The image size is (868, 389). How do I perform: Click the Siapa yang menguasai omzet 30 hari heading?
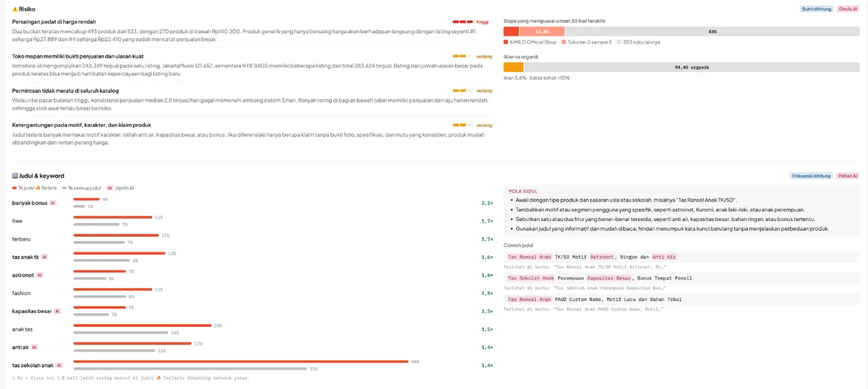(x=555, y=21)
